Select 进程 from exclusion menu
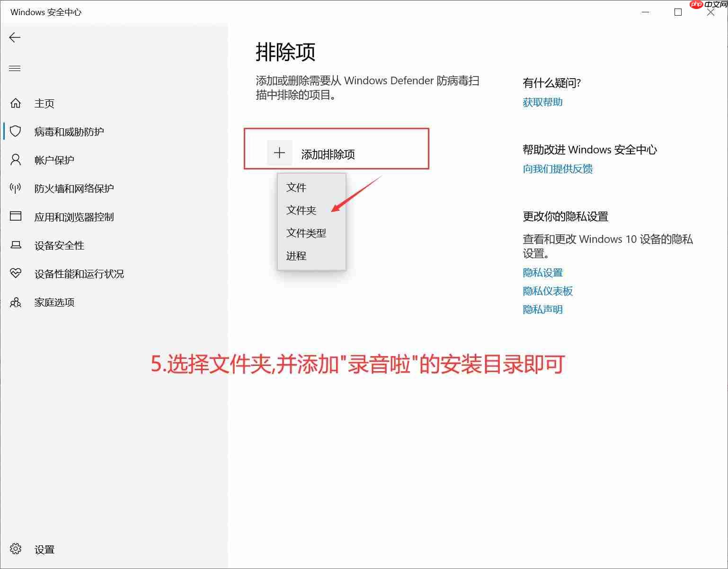 pyautogui.click(x=296, y=256)
